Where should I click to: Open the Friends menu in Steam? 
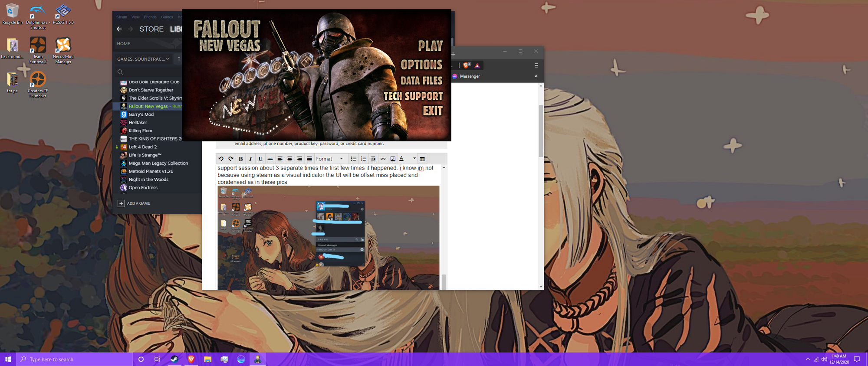pyautogui.click(x=150, y=17)
